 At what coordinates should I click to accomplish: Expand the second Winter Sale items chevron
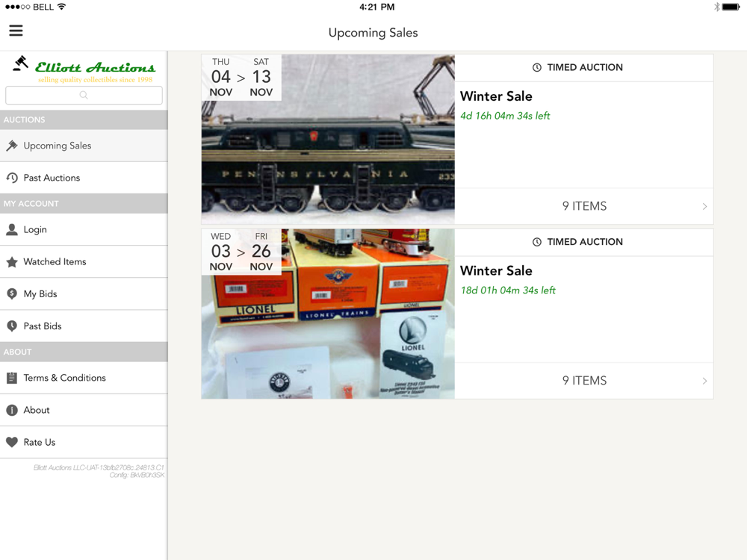point(704,381)
